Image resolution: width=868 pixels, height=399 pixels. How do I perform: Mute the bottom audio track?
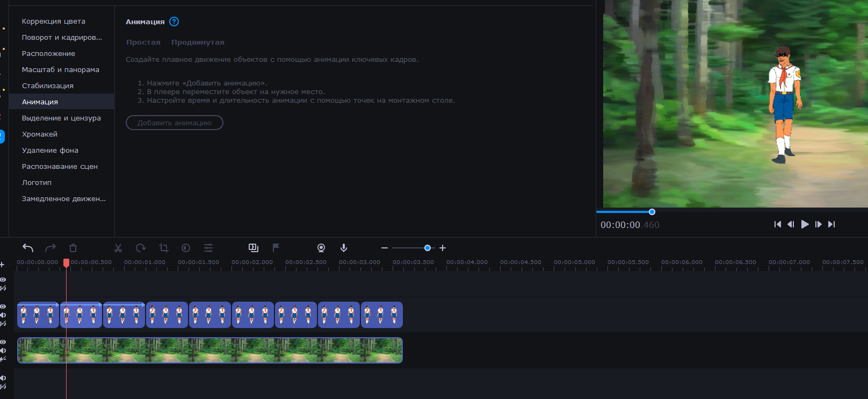3,378
